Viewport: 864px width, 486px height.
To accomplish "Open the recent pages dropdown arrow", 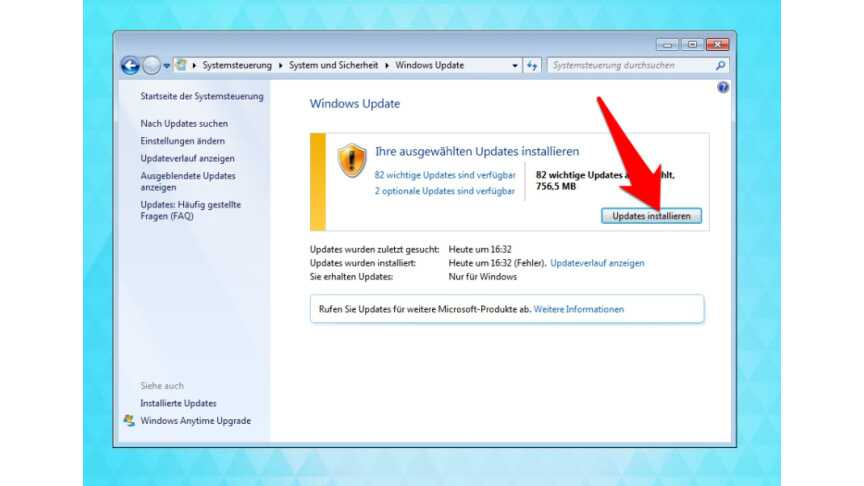I will (166, 66).
